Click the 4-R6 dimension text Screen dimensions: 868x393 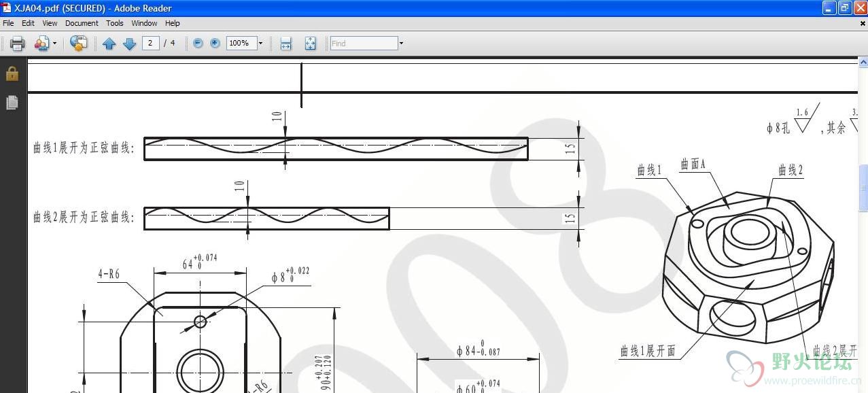coord(109,274)
